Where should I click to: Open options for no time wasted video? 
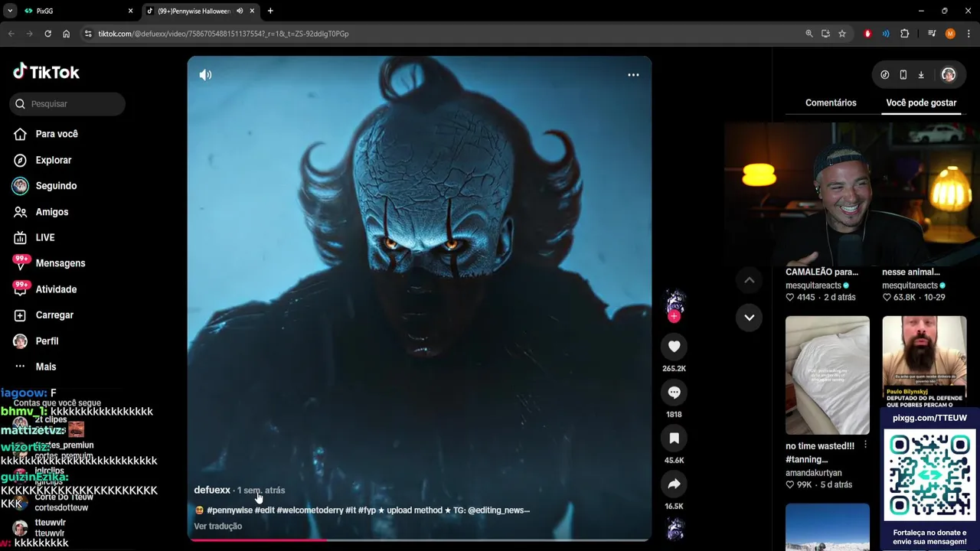(865, 445)
